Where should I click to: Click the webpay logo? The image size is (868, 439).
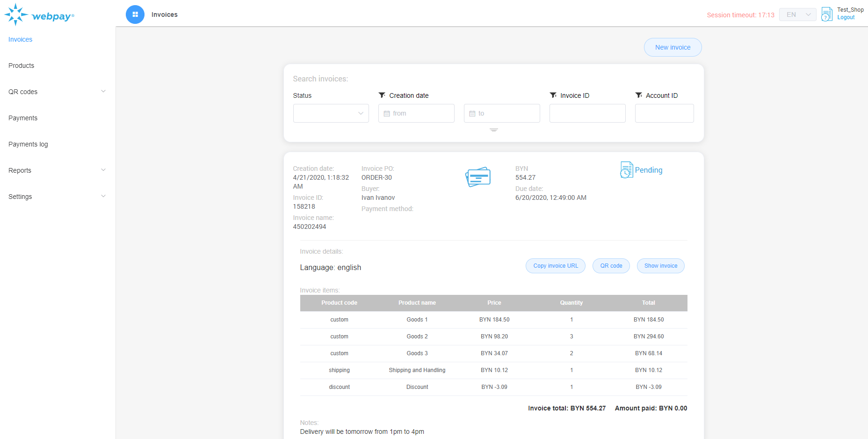click(x=39, y=14)
